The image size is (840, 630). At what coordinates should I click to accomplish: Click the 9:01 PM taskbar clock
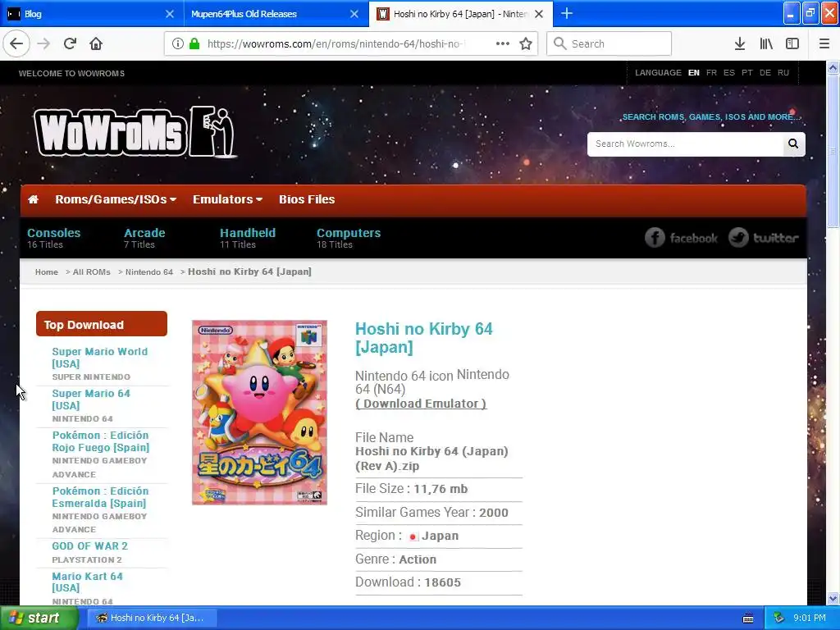(x=810, y=618)
